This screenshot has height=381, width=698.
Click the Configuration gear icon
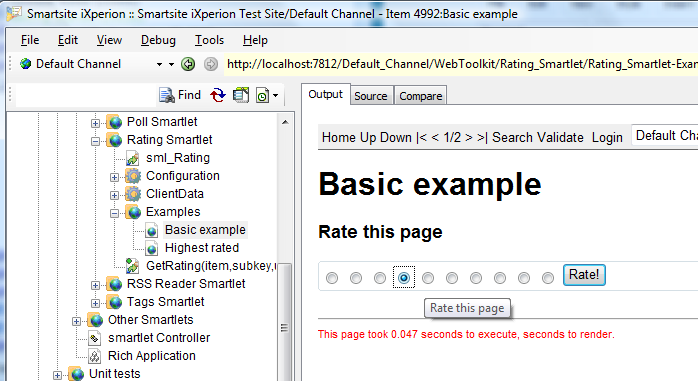(133, 176)
